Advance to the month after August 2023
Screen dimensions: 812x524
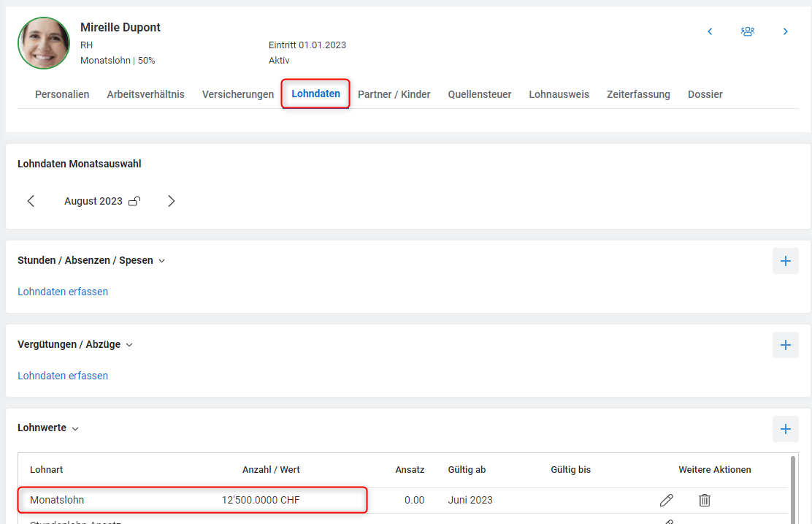coord(171,201)
